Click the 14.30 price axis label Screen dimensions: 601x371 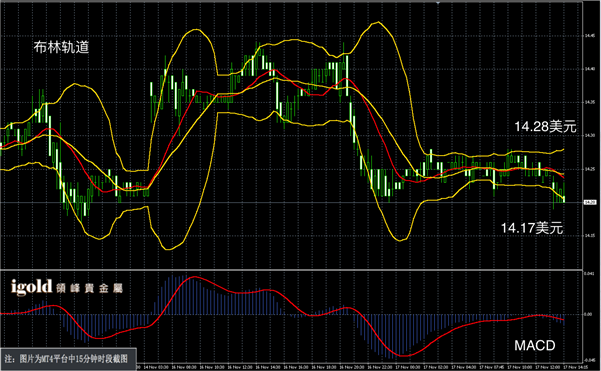[x=590, y=135]
